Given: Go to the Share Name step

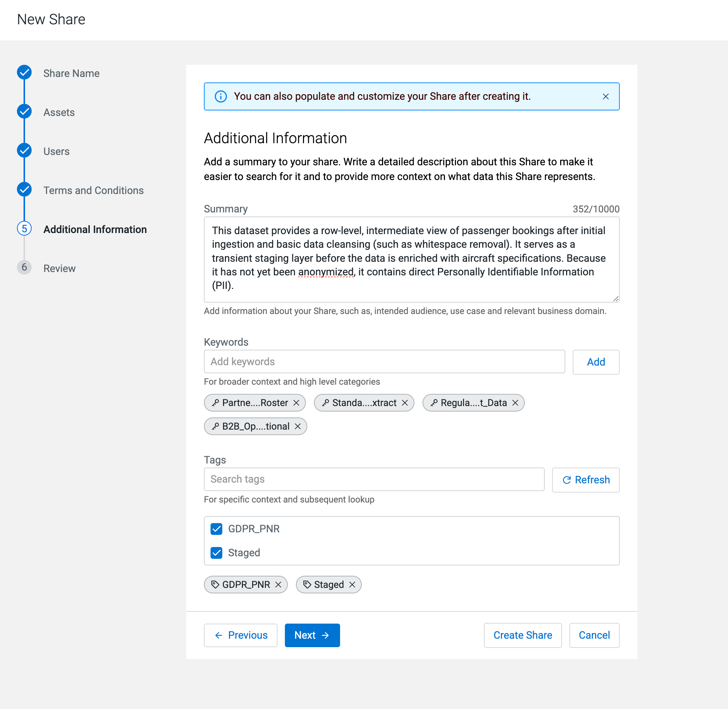Looking at the screenshot, I should (71, 73).
